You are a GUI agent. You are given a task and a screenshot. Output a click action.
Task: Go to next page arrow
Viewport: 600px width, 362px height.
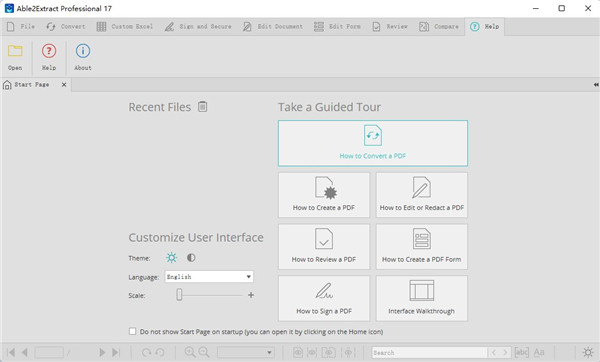pos(102,352)
